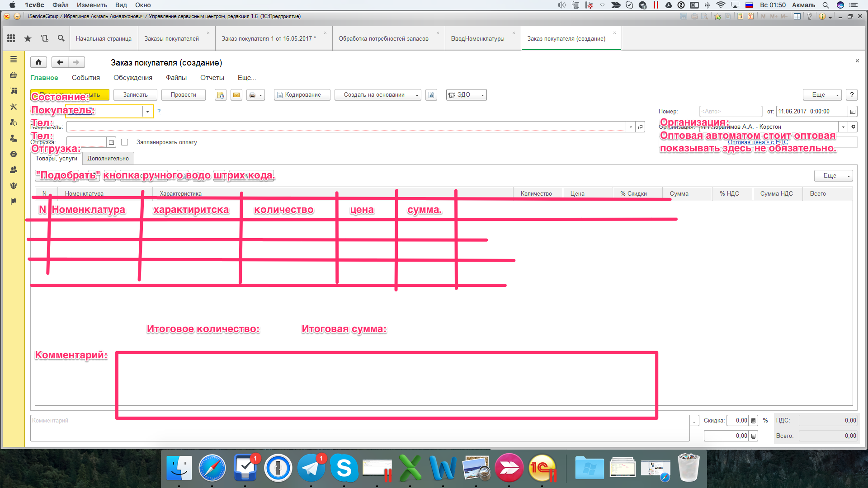Open the calculator next to Скидка 0,00
Screen dimensions: 868x488
click(753, 421)
